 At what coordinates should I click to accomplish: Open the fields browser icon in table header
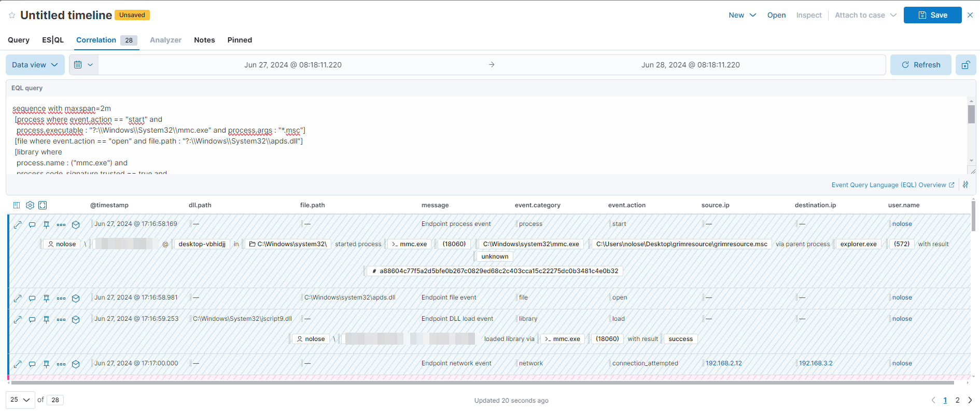(x=17, y=205)
